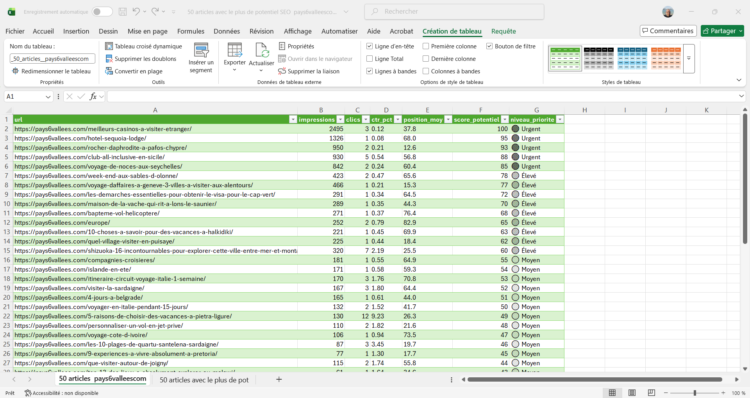Toggle Bouton de filtre checkbox
This screenshot has width=750, height=398.
point(489,46)
